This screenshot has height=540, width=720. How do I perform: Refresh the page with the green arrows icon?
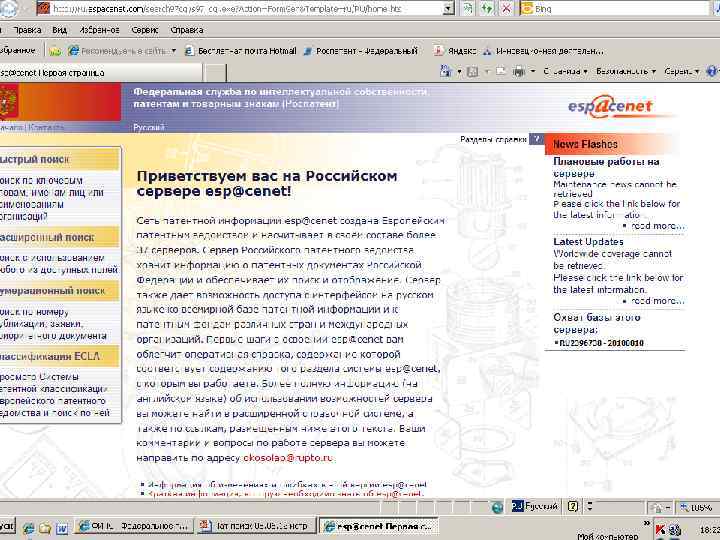tap(487, 8)
